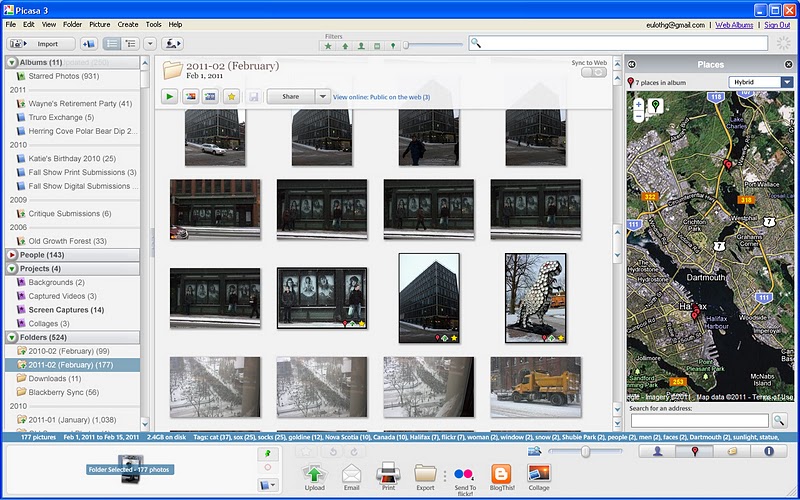The width and height of the screenshot is (800, 500).
Task: Click the Send To flickr! icon
Action: [465, 481]
